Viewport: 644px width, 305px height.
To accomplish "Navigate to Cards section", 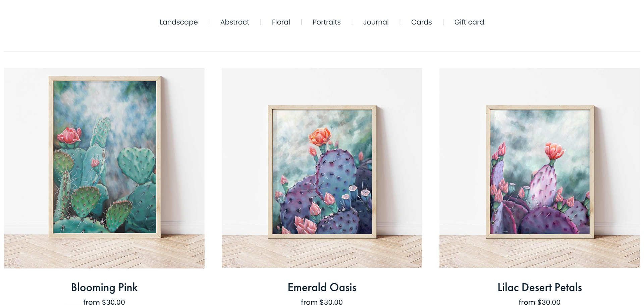I will click(421, 22).
